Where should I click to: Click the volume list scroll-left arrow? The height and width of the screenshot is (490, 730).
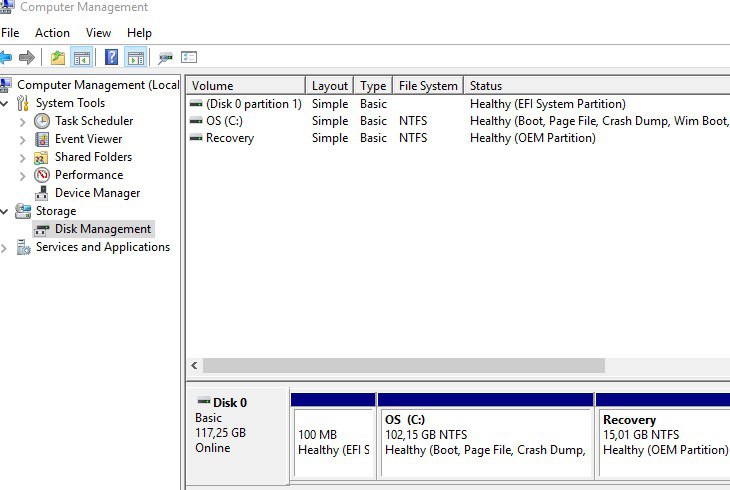(x=194, y=366)
